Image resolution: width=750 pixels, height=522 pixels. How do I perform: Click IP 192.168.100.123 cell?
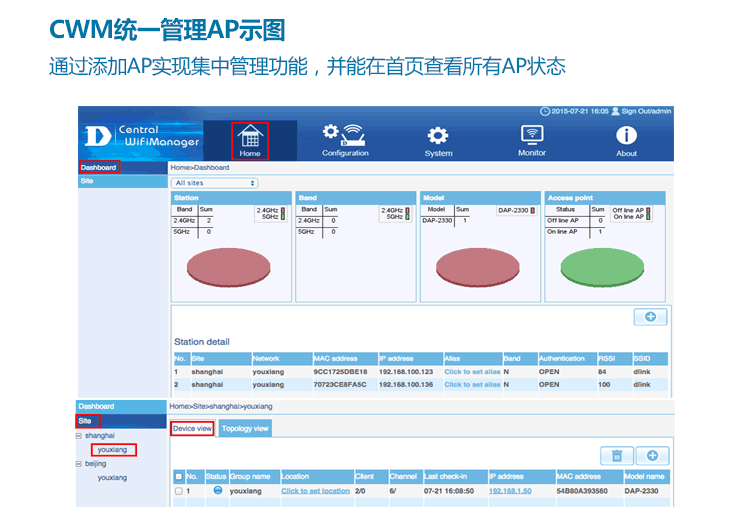coord(406,372)
